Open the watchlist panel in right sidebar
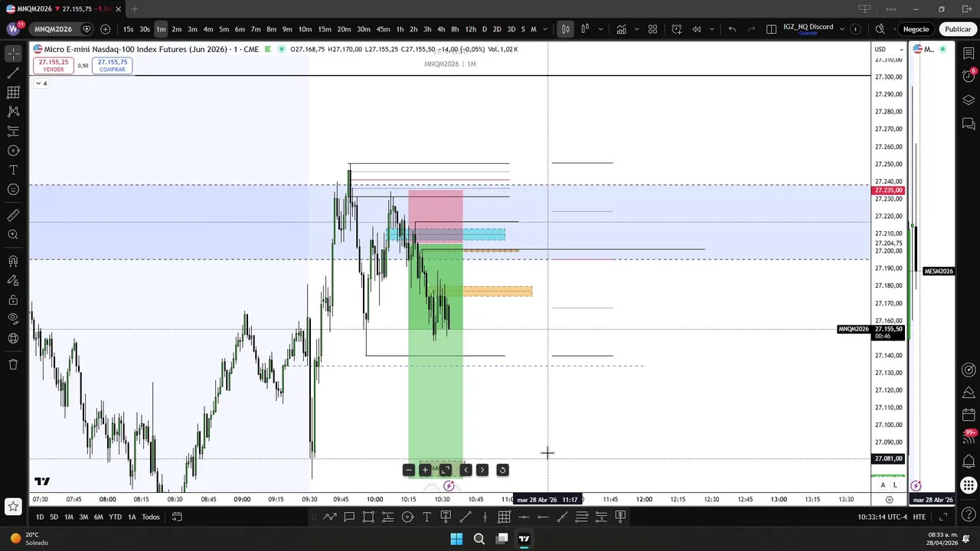This screenshot has height=551, width=980. (969, 54)
